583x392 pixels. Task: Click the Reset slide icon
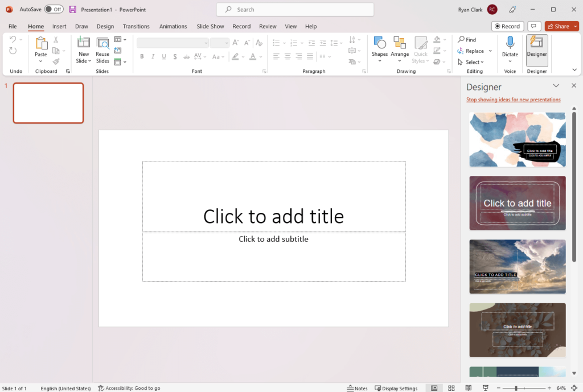pyautogui.click(x=118, y=51)
